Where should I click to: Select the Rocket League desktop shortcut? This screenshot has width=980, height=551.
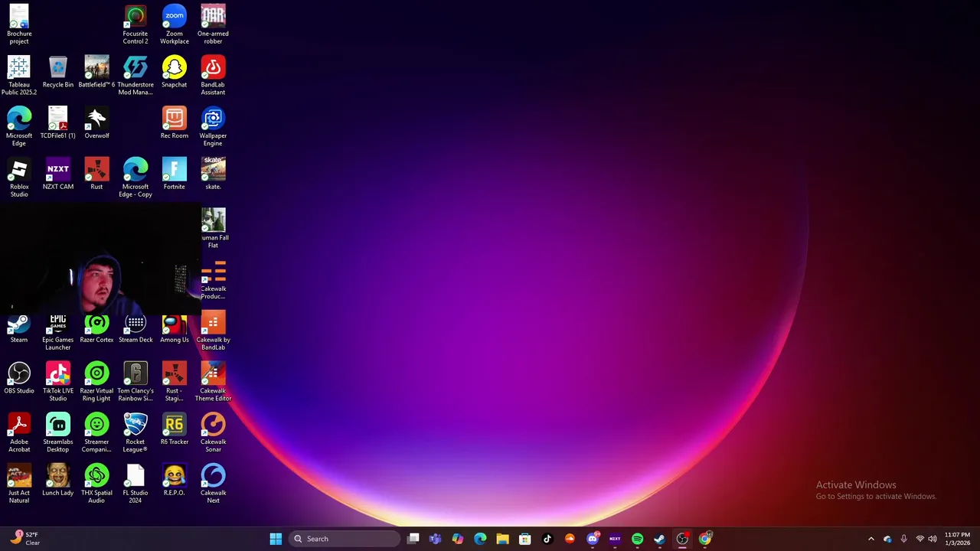point(136,432)
